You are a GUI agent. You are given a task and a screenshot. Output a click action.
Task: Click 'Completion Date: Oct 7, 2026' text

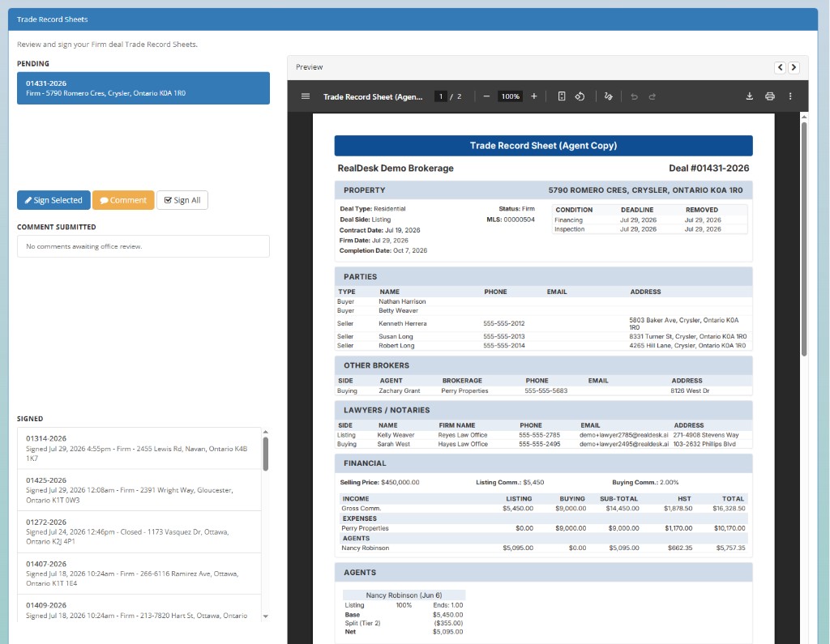coord(383,251)
